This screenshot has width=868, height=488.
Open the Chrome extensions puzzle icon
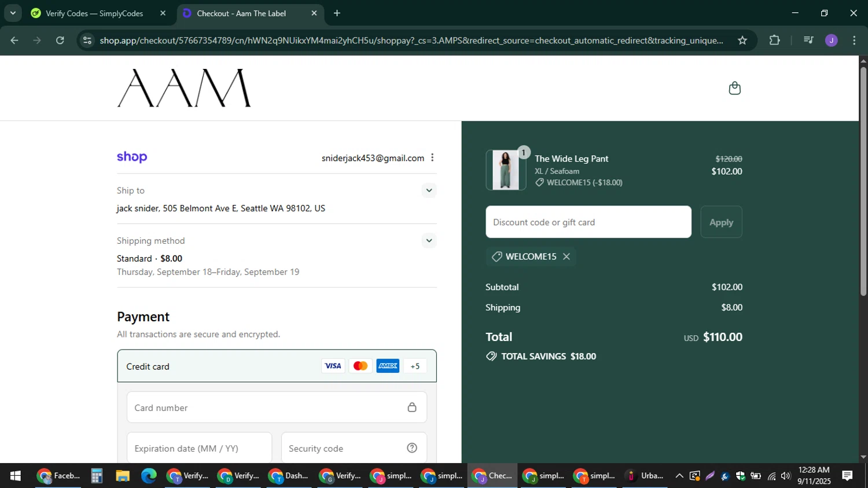pos(774,41)
